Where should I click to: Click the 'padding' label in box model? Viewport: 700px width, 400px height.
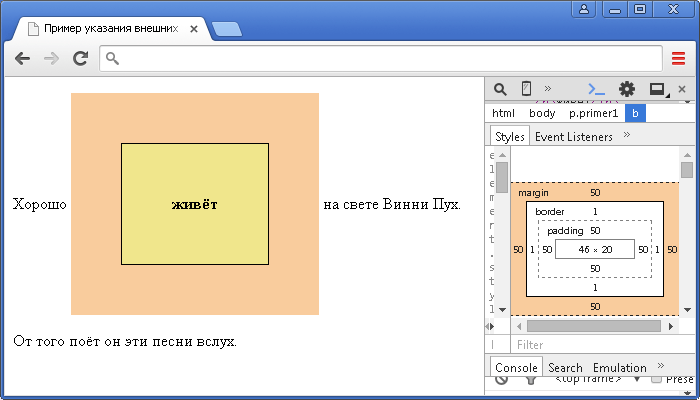click(x=565, y=231)
